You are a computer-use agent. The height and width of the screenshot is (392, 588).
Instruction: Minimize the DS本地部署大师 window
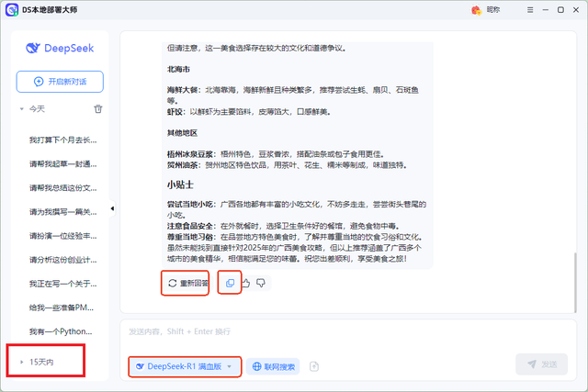pos(546,10)
